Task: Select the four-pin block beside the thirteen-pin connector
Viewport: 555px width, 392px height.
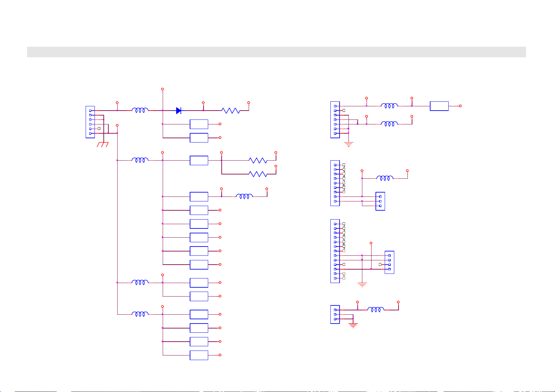Action: tap(389, 262)
